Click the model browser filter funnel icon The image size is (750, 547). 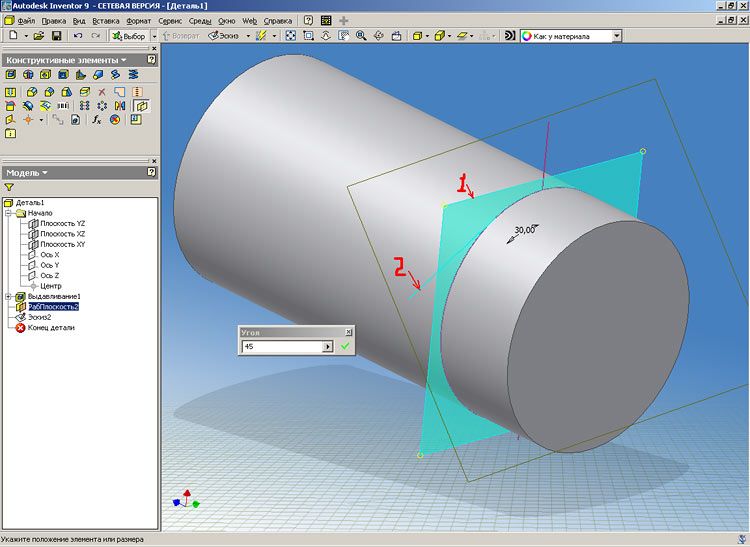pyautogui.click(x=9, y=187)
